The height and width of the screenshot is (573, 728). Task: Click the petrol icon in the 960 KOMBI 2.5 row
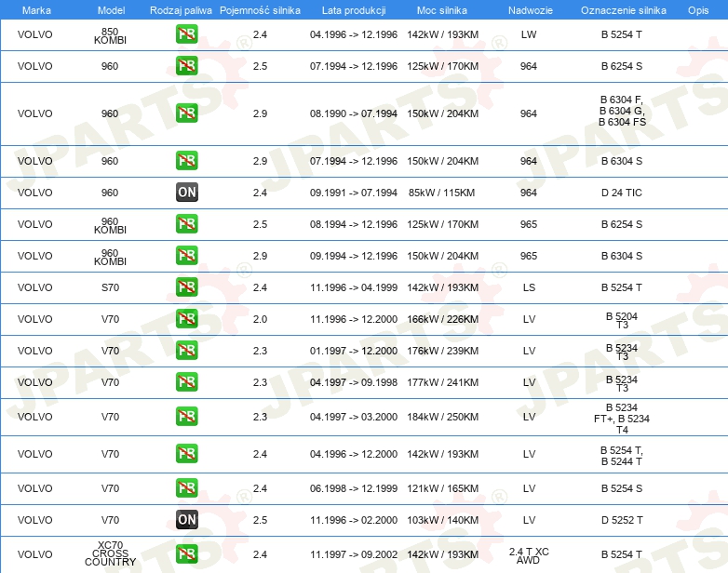tap(186, 223)
